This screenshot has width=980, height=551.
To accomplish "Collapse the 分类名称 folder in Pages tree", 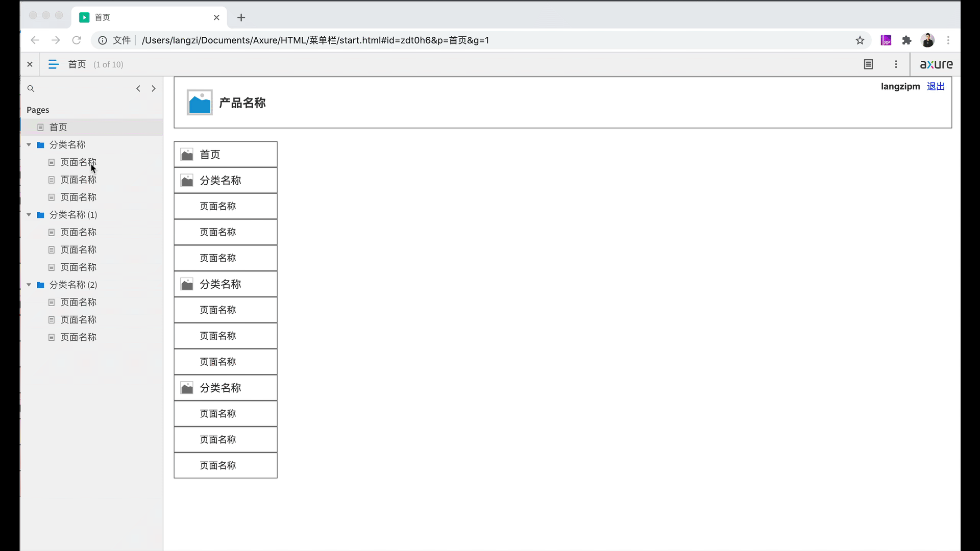I will coord(29,145).
